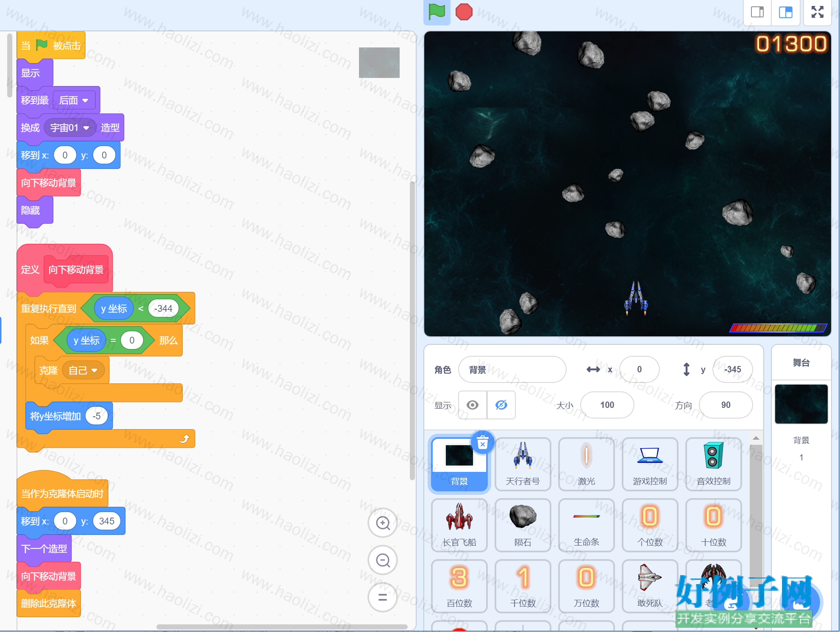Enter full screen stage mode

(x=817, y=12)
